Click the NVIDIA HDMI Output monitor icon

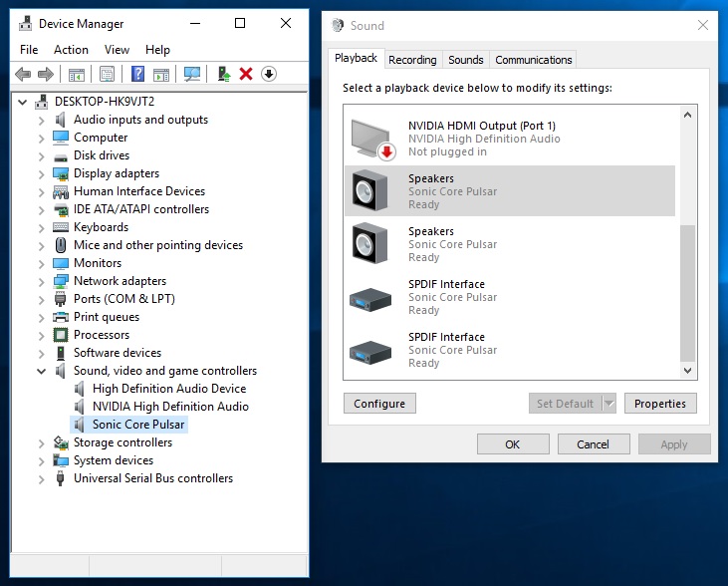[x=372, y=140]
